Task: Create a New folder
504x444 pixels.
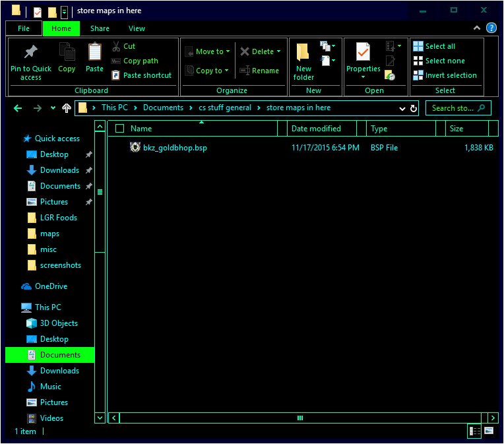Action: pos(303,62)
